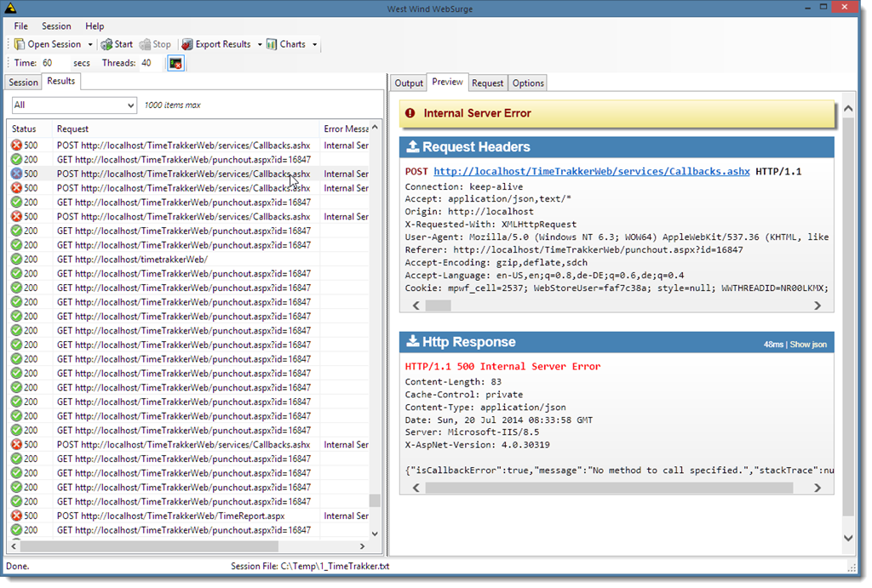Screen dimensions: 872x588
Task: Click the results list scroll right arrow
Action: point(363,546)
